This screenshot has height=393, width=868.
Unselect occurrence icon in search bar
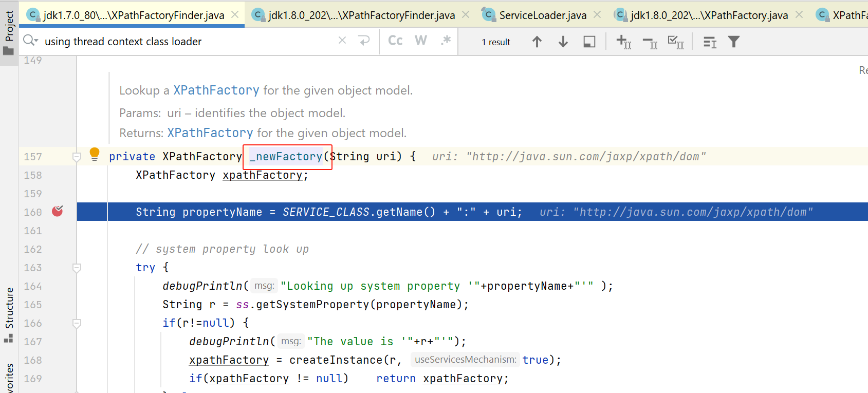point(650,43)
